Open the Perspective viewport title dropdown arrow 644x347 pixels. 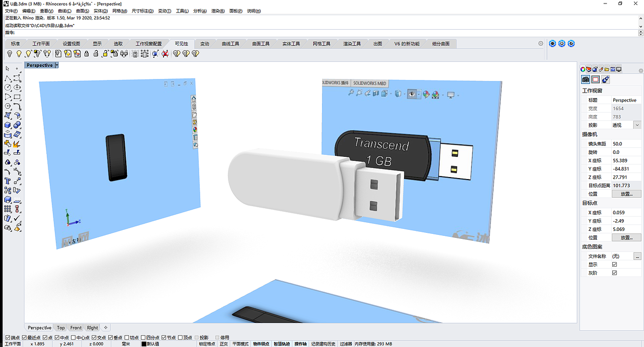[x=57, y=65]
